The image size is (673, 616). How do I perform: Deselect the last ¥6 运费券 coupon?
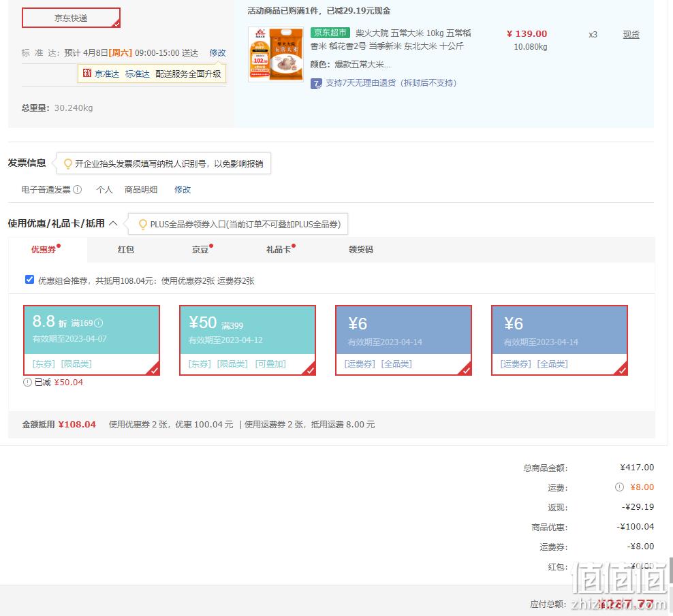[x=559, y=340]
